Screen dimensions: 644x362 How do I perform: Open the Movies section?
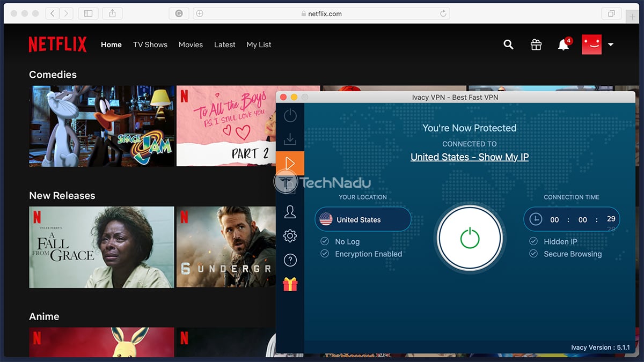(191, 45)
